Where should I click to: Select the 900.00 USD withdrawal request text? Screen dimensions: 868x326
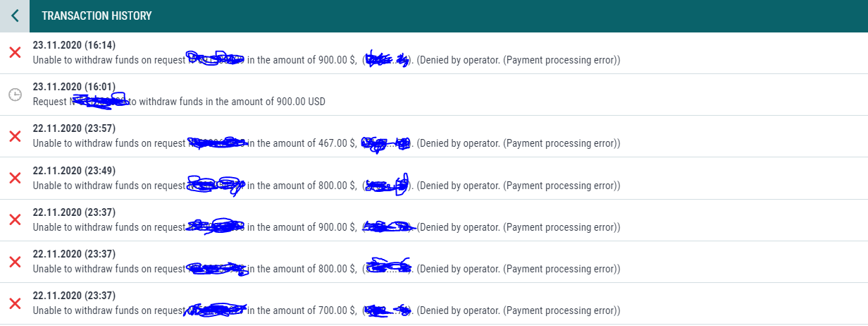pyautogui.click(x=179, y=102)
